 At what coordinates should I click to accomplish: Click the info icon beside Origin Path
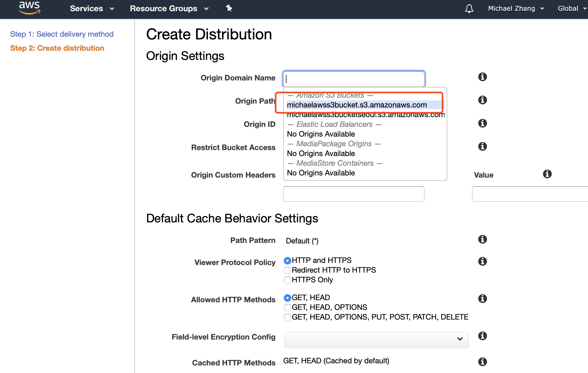tap(482, 100)
